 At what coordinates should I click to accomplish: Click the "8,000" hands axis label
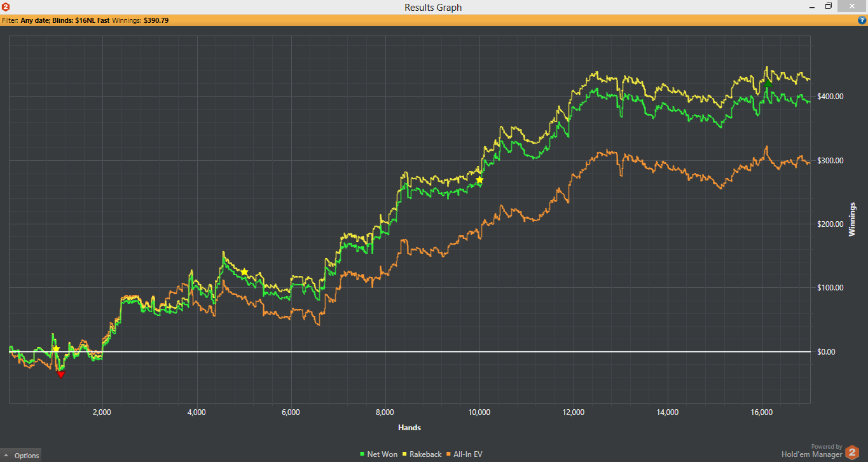385,412
